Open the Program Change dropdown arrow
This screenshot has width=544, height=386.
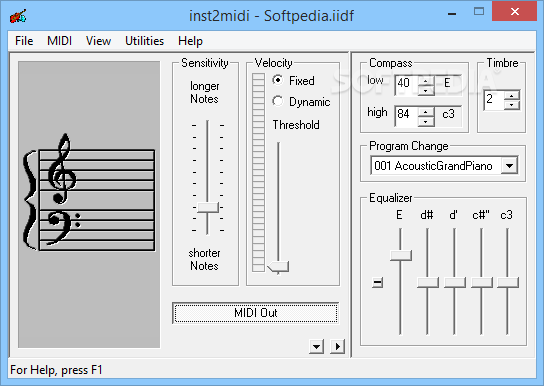coord(509,166)
